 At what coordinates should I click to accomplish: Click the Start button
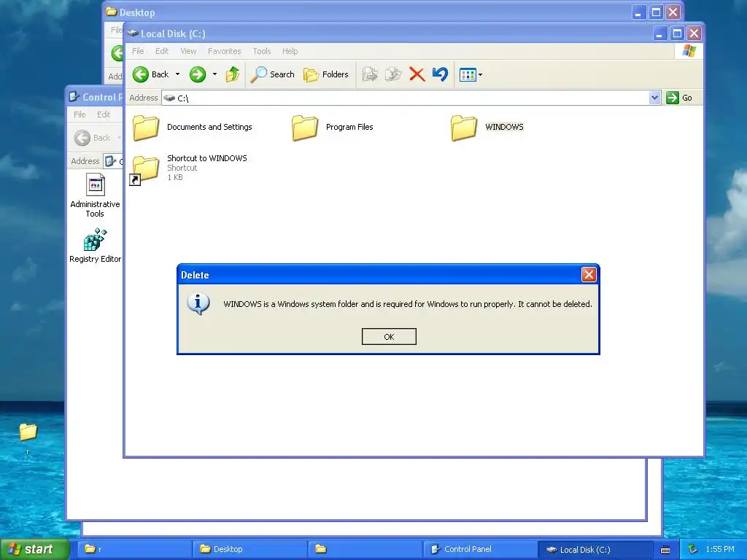(x=34, y=549)
